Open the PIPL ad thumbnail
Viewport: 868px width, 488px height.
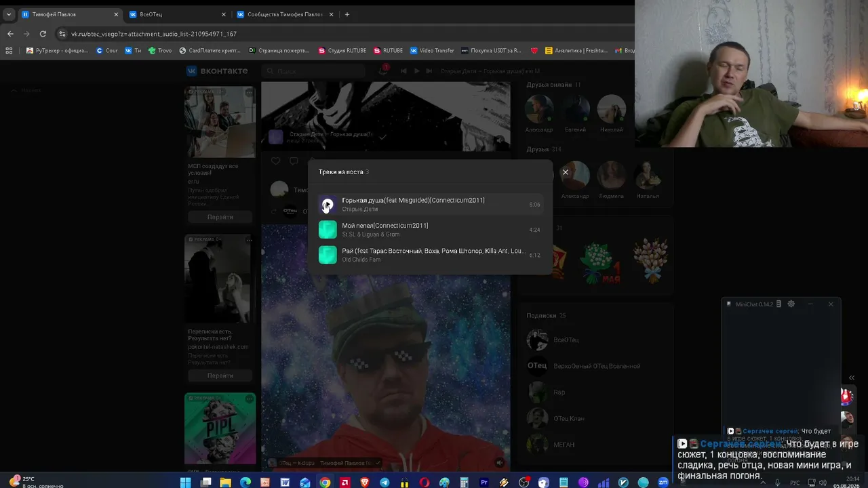[220, 428]
